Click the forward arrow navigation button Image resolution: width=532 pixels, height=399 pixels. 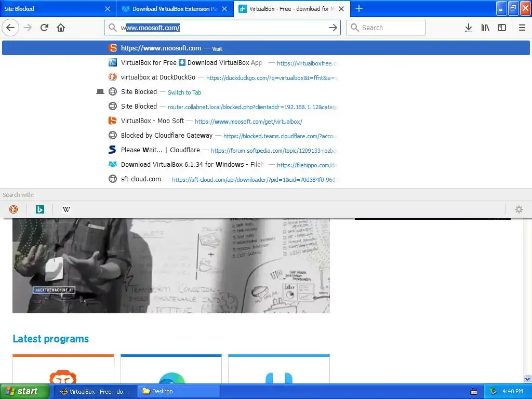28,28
